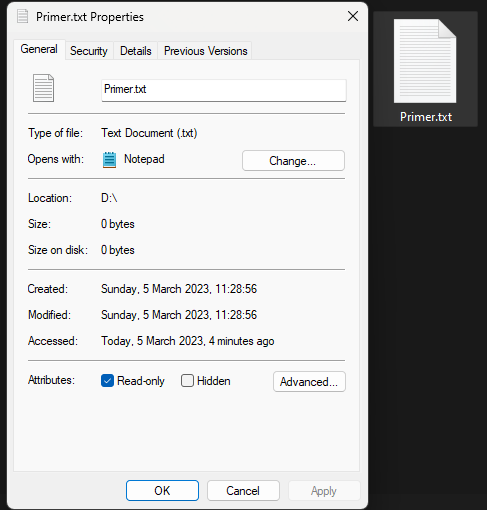Click the Primer.txt label under desktop icon
This screenshot has width=487, height=510.
426,117
